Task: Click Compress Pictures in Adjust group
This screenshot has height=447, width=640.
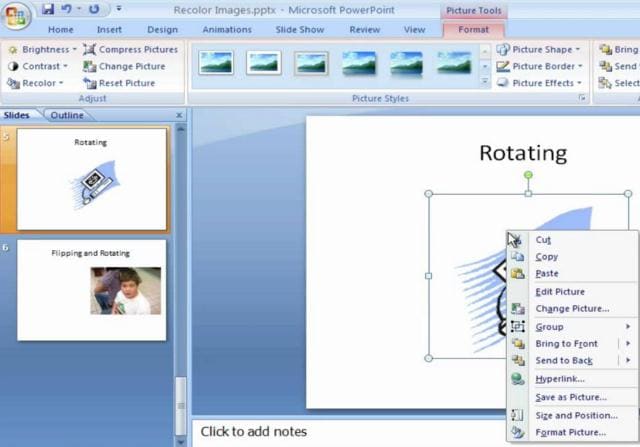Action: [x=131, y=49]
